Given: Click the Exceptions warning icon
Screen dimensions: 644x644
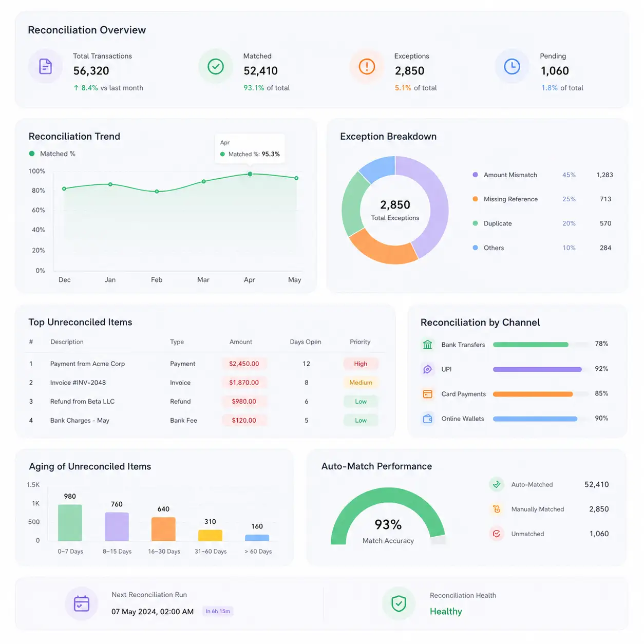Looking at the screenshot, I should (x=367, y=66).
